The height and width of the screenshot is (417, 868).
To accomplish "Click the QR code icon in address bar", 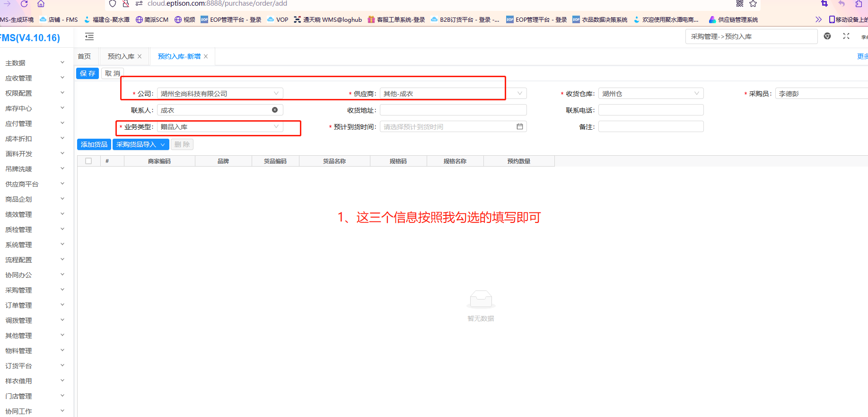I will tap(740, 4).
